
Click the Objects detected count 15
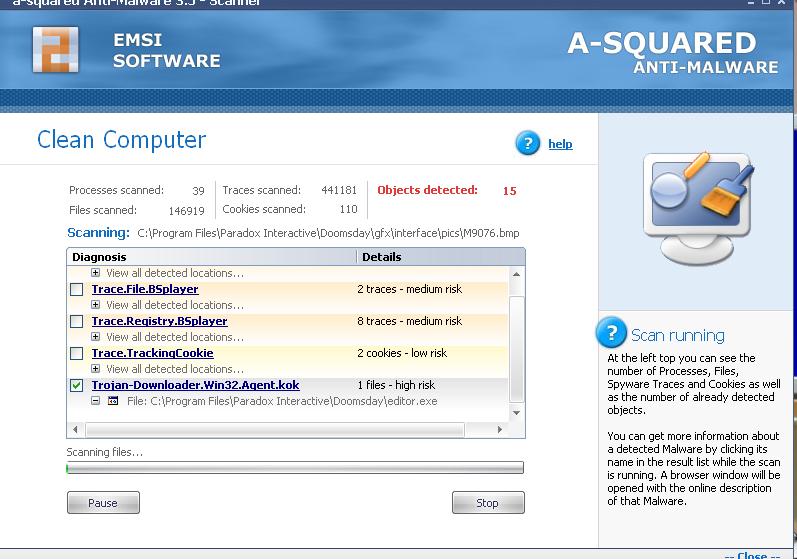(509, 191)
